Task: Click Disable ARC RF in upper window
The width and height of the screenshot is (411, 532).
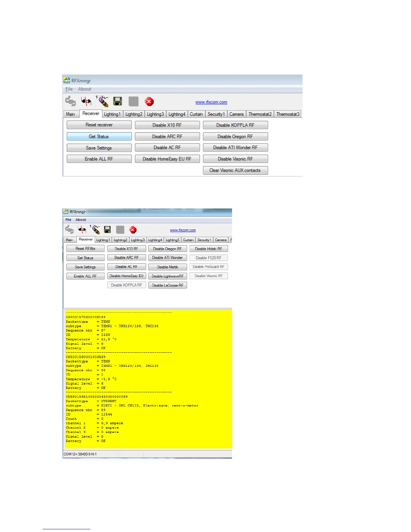Action: coord(167,136)
